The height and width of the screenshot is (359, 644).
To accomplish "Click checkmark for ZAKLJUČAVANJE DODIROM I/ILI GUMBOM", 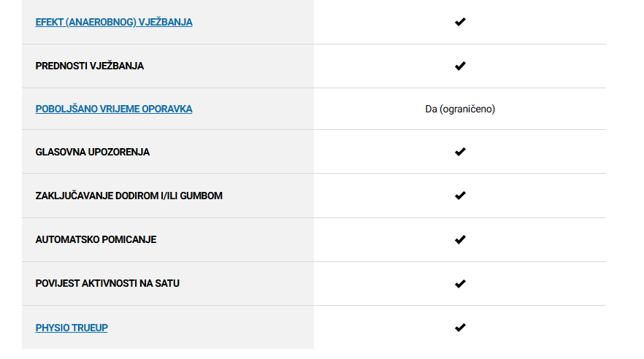I will click(460, 196).
